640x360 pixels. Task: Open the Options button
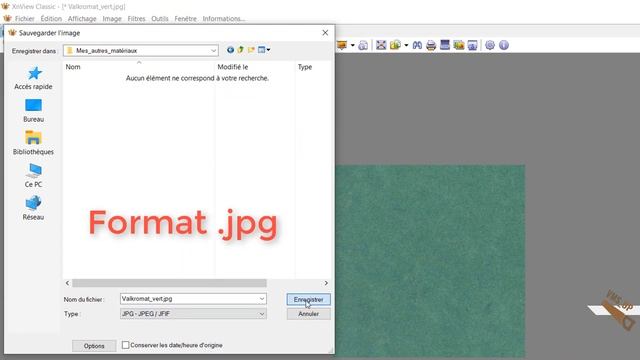click(94, 346)
